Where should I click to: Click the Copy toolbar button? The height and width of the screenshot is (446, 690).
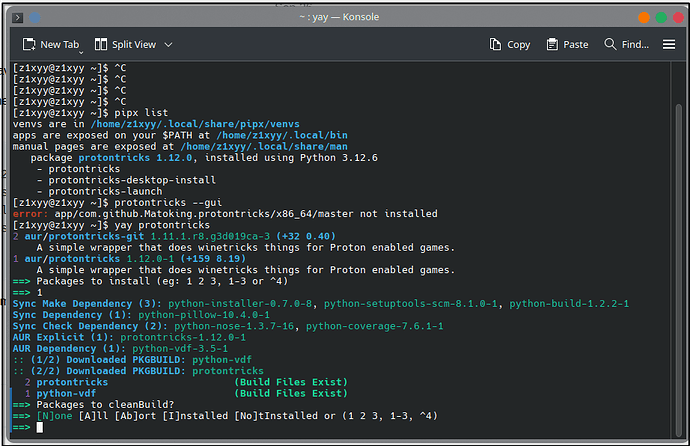tap(510, 44)
